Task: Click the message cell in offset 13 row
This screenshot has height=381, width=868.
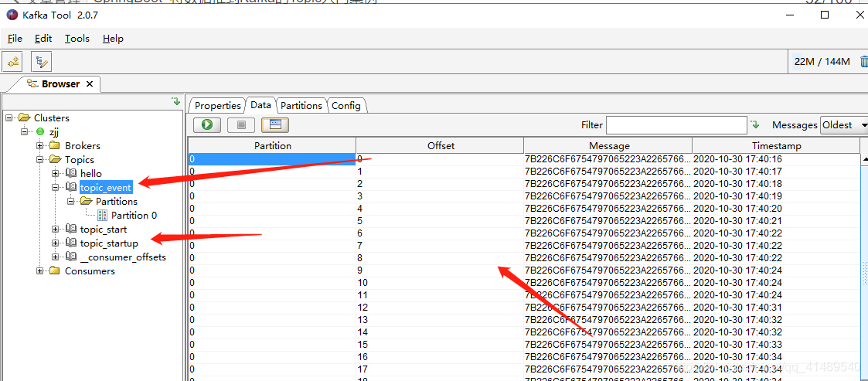Action: pyautogui.click(x=608, y=319)
